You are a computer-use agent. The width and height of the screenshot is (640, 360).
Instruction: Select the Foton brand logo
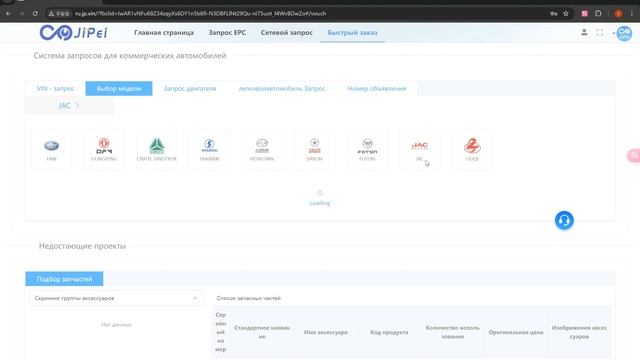point(367,149)
